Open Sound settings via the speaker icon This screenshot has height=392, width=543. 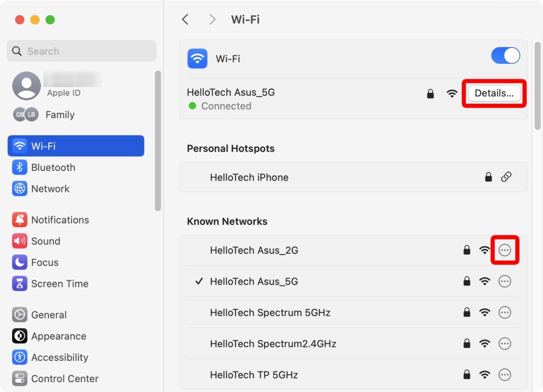tap(19, 241)
